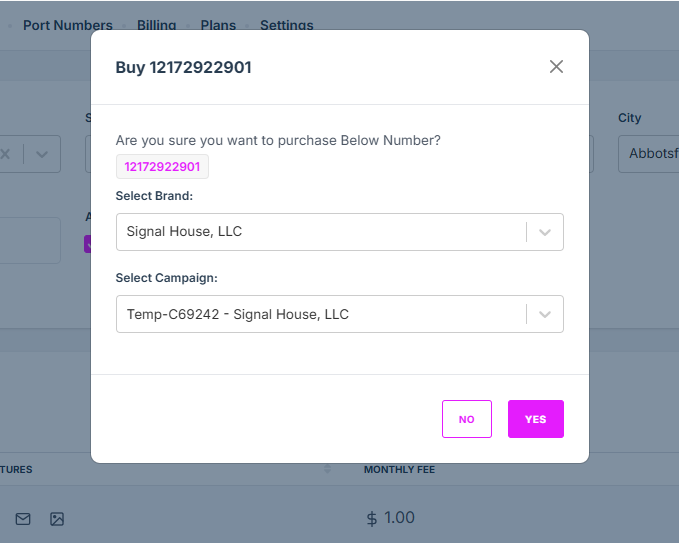Click the SMS envelope feature icon
Viewport: 679px width, 543px height.
point(23,519)
